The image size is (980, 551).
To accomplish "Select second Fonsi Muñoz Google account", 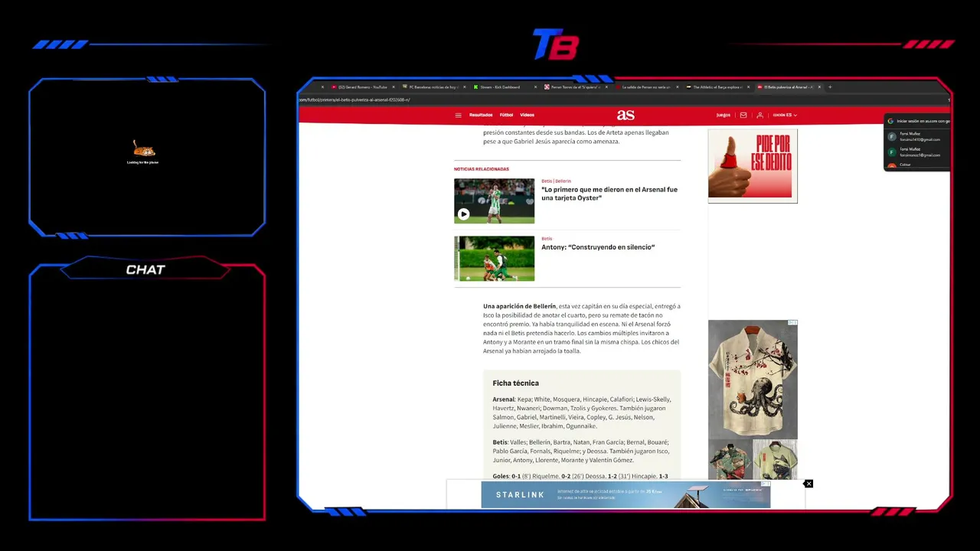I will tap(918, 152).
